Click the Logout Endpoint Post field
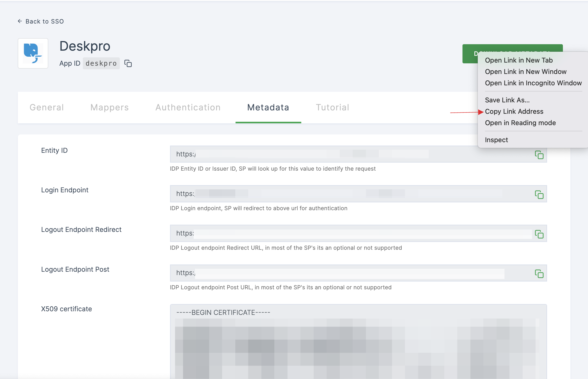Viewport: 588px width, 379px height. click(358, 273)
